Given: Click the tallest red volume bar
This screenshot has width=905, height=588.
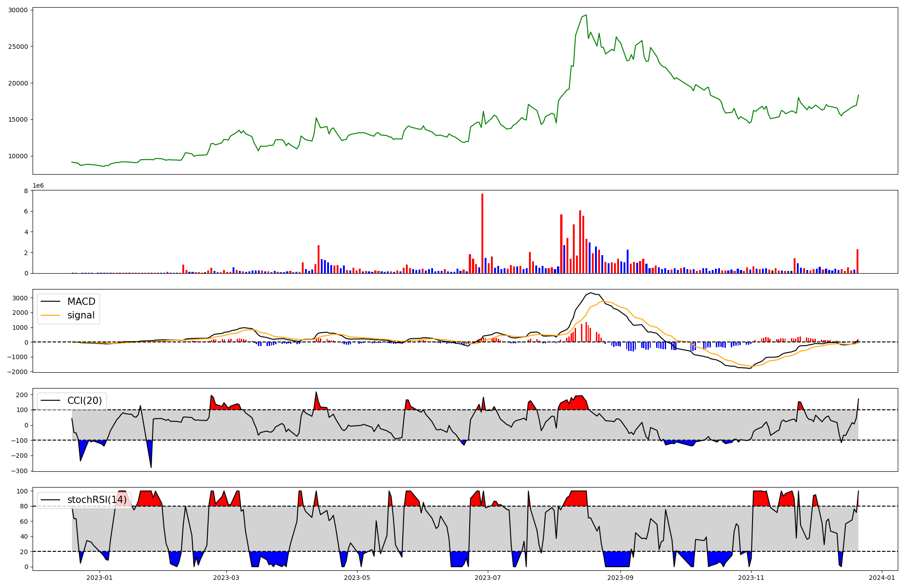Looking at the screenshot, I should [482, 233].
